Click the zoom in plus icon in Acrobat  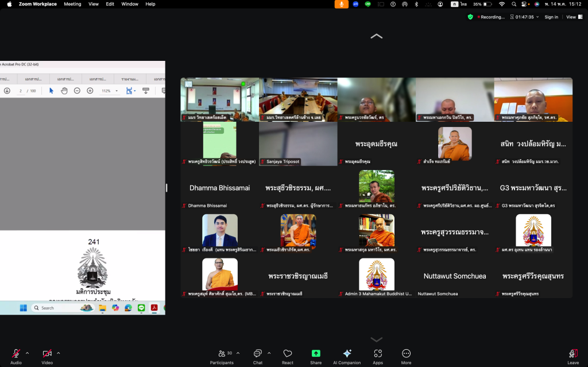click(x=90, y=91)
